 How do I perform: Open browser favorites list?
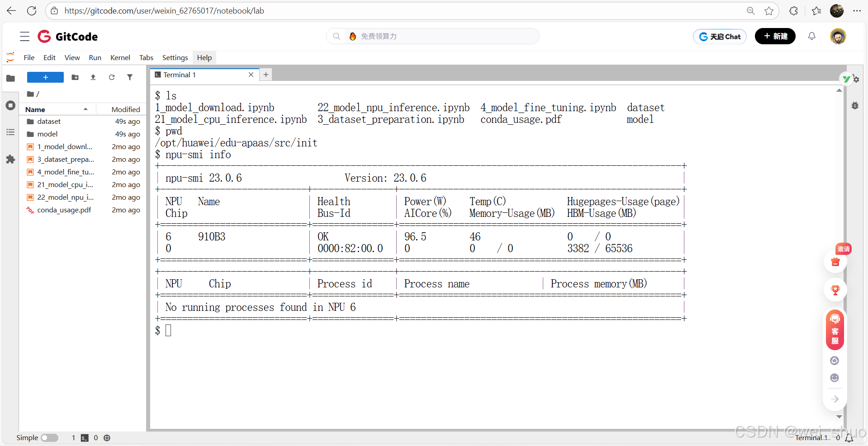(x=816, y=11)
